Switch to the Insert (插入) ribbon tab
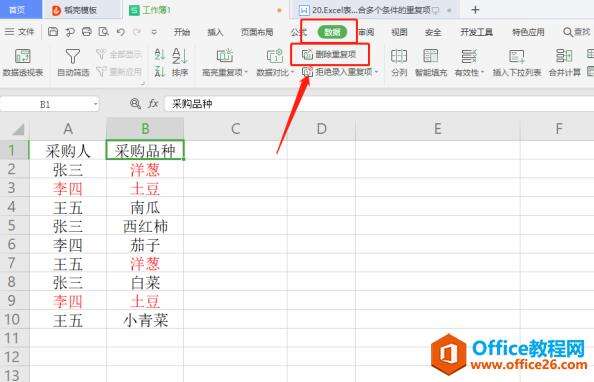 pos(215,32)
